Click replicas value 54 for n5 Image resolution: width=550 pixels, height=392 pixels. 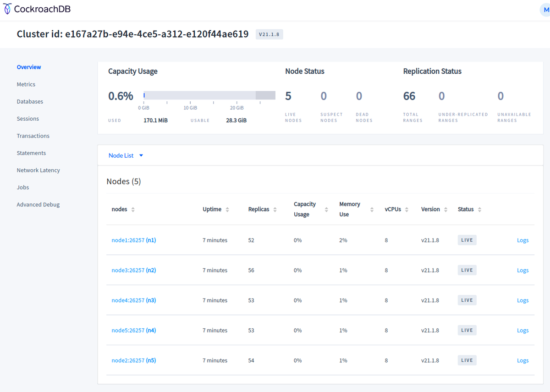[251, 360]
